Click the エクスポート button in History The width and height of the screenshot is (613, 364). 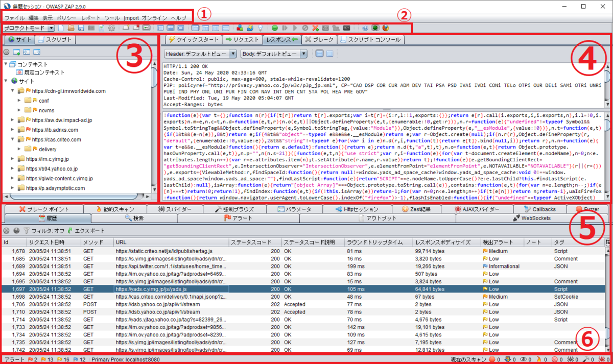85,230
